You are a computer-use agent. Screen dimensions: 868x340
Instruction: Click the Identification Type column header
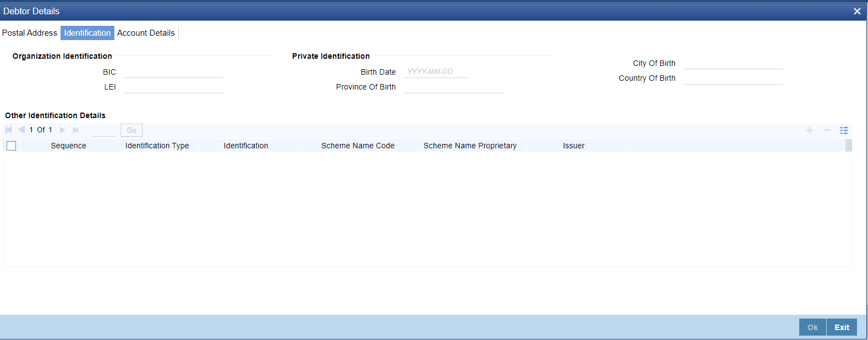pyautogui.click(x=157, y=146)
